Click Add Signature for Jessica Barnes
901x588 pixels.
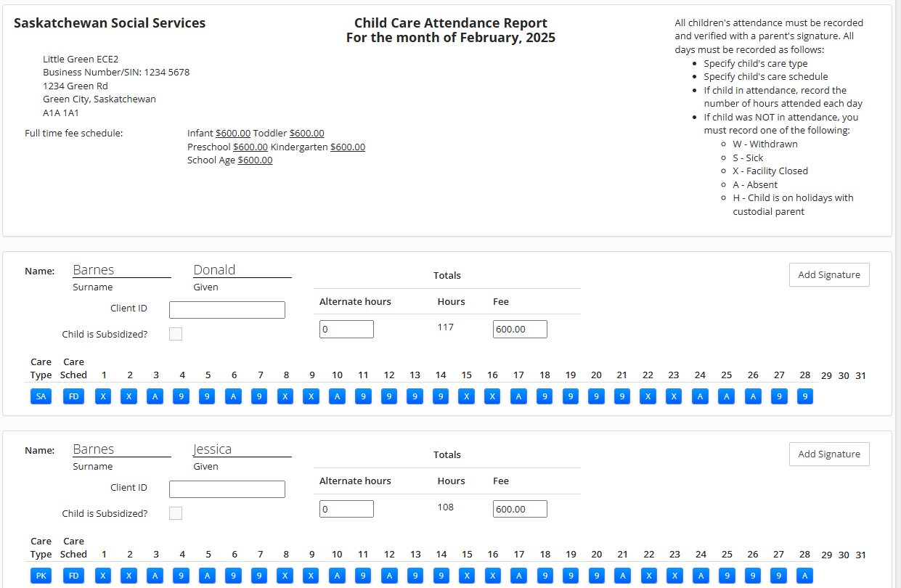click(828, 454)
